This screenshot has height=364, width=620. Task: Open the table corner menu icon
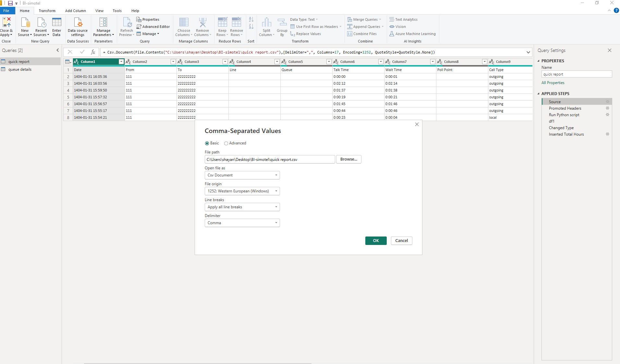68,62
